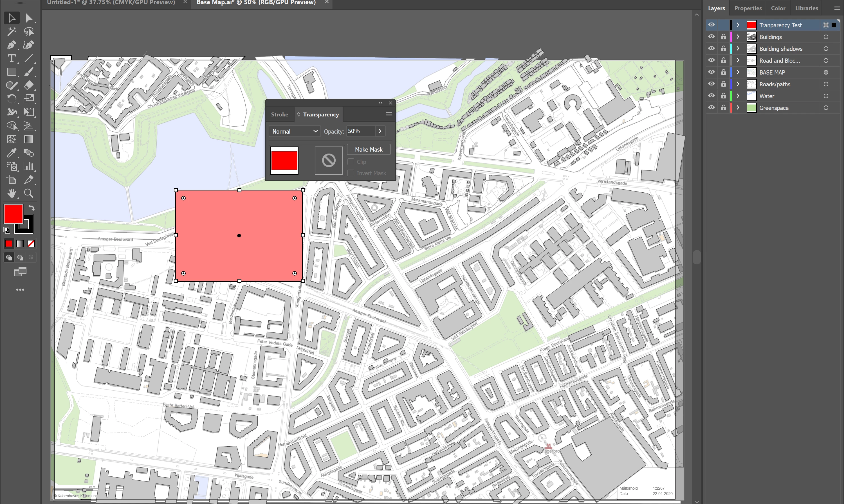Switch to the Properties tab
The height and width of the screenshot is (504, 844).
click(748, 8)
